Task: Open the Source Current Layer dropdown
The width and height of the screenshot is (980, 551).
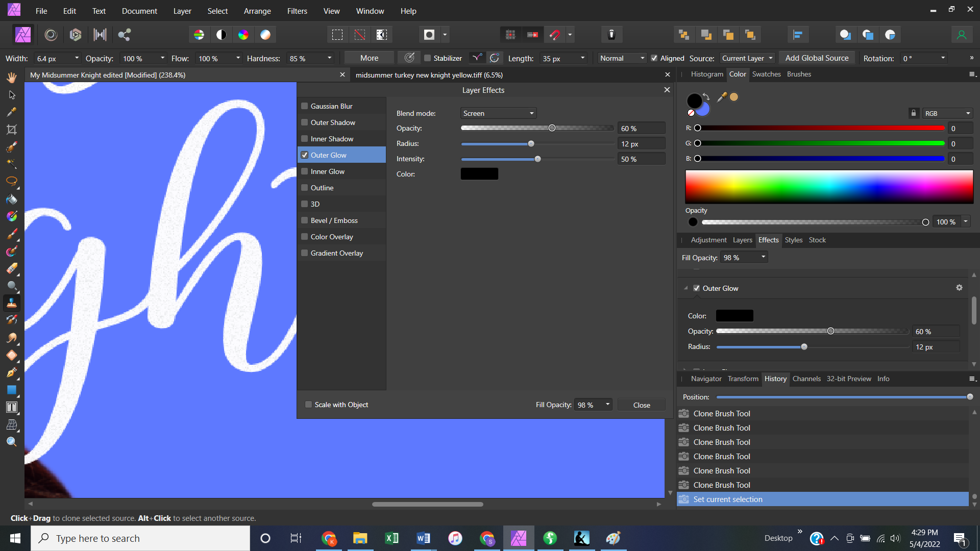Action: coord(748,58)
